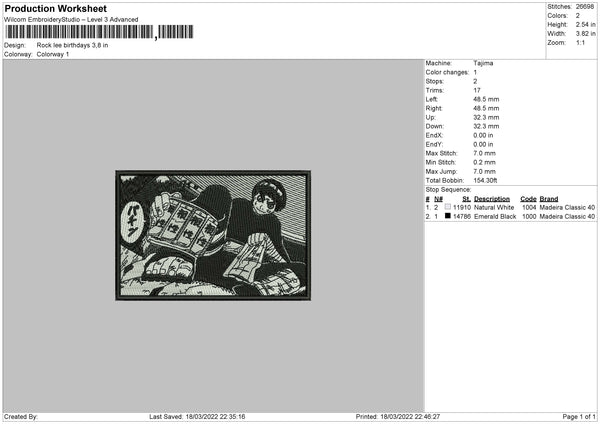The image size is (600, 424).
Task: Click the Left value '48.5 mm'
Action: (486, 99)
